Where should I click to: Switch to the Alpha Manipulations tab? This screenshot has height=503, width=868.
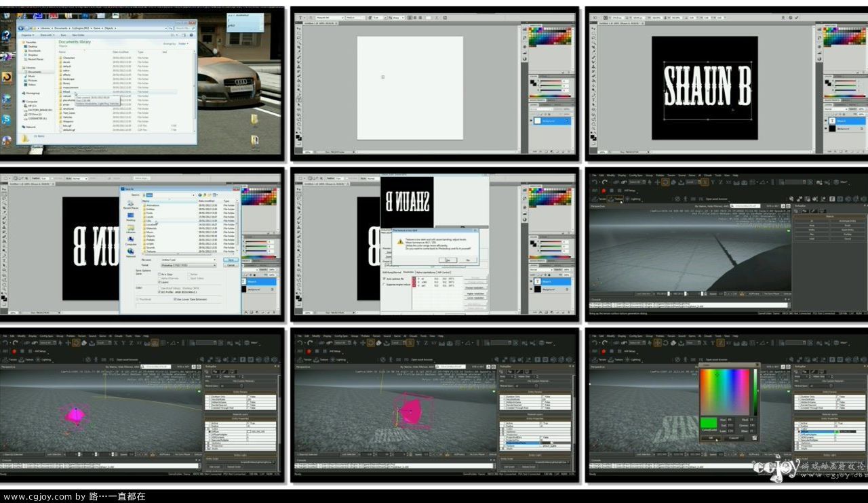click(x=426, y=273)
